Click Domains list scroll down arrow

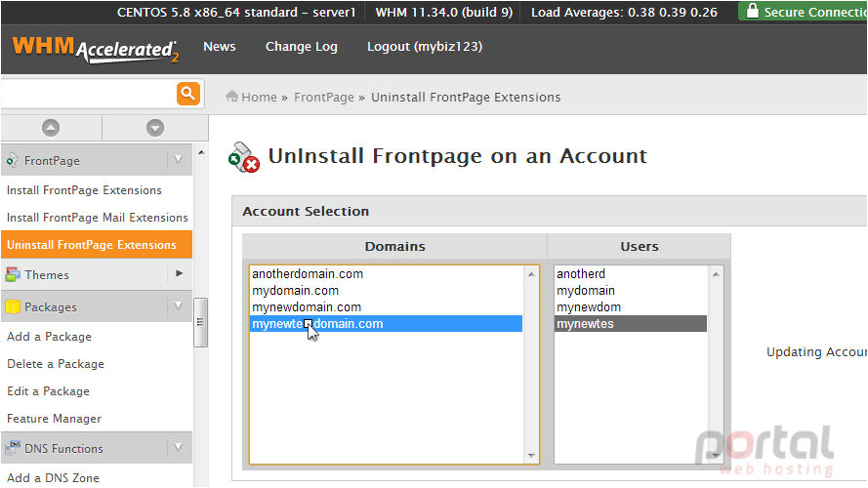531,456
